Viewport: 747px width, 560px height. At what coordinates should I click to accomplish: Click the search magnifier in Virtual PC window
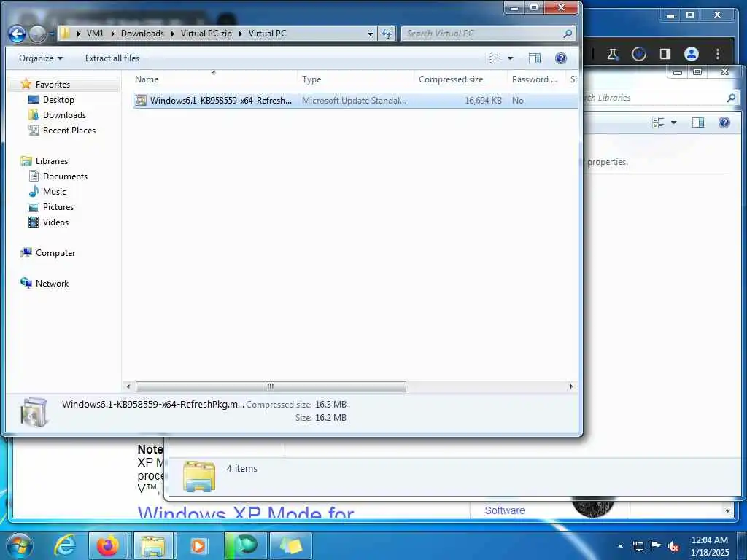click(567, 34)
